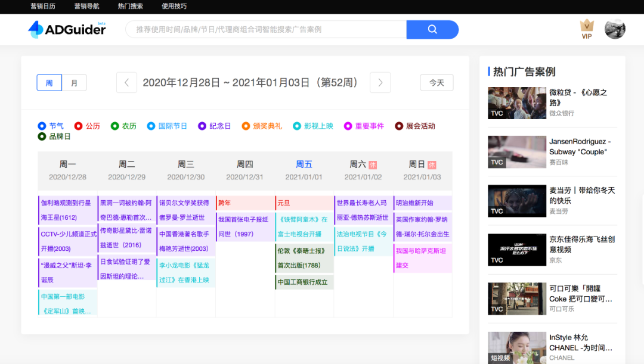Select the 中国第一部电影《定军山》 event
The image size is (644, 364).
coord(68,303)
